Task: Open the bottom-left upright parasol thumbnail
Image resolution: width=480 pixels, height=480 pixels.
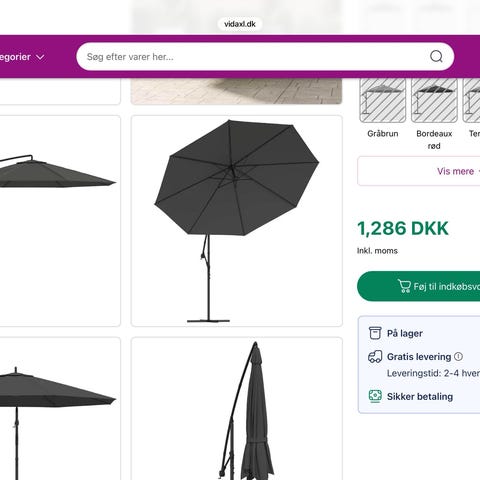Action: pos(60,409)
